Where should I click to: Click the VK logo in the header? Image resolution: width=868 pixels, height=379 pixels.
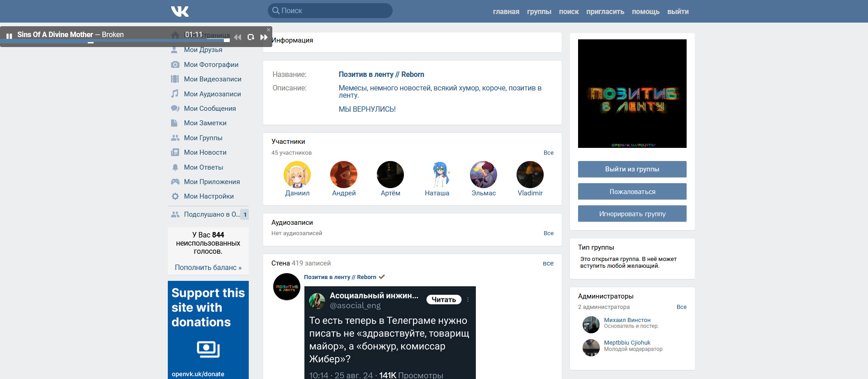point(180,11)
